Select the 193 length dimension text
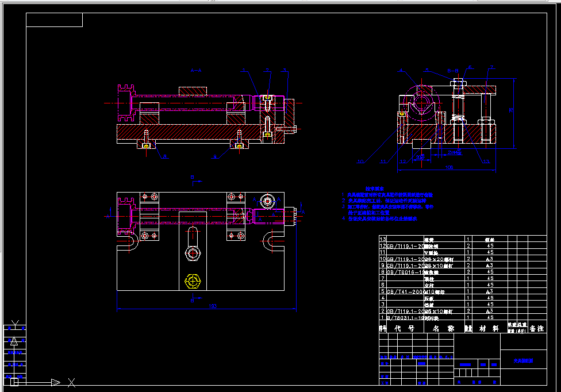This screenshot has width=561, height=392. 213,306
